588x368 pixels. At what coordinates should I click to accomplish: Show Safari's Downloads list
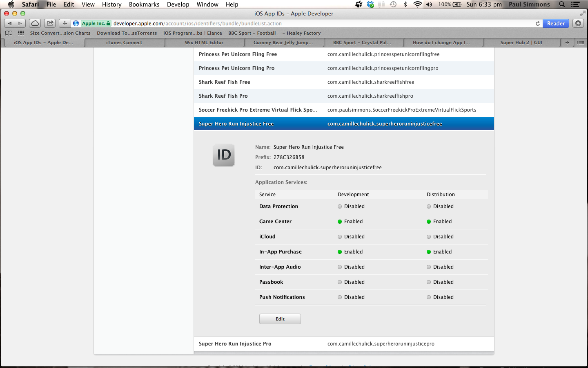click(x=578, y=23)
